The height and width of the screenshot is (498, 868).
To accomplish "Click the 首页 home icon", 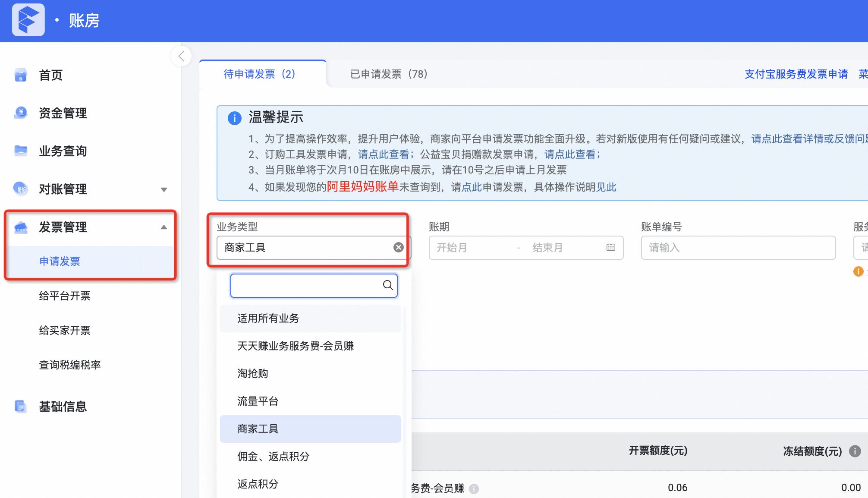I will point(21,75).
